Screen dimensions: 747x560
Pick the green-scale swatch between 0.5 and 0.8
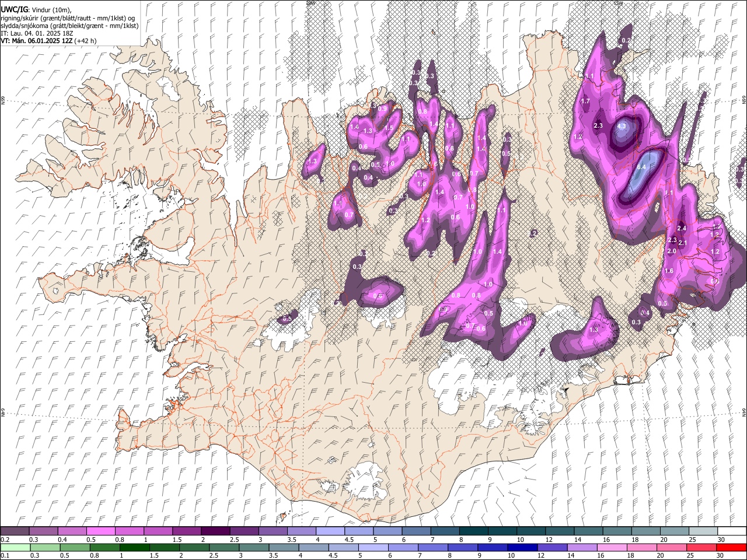[75, 547]
